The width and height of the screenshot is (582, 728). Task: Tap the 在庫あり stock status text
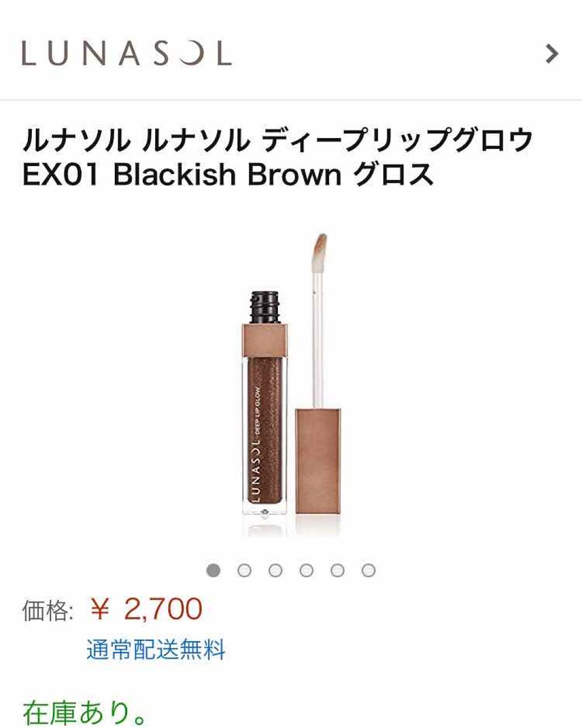point(85,712)
